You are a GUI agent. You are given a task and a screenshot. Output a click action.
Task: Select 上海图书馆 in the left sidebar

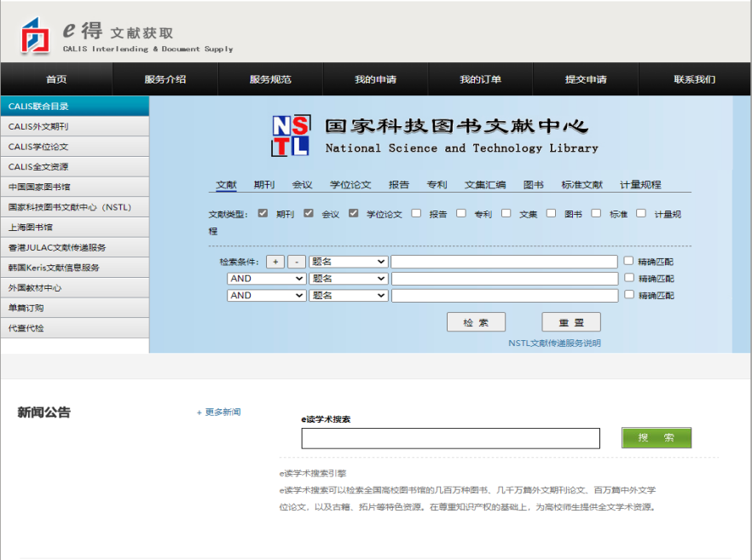pyautogui.click(x=31, y=228)
